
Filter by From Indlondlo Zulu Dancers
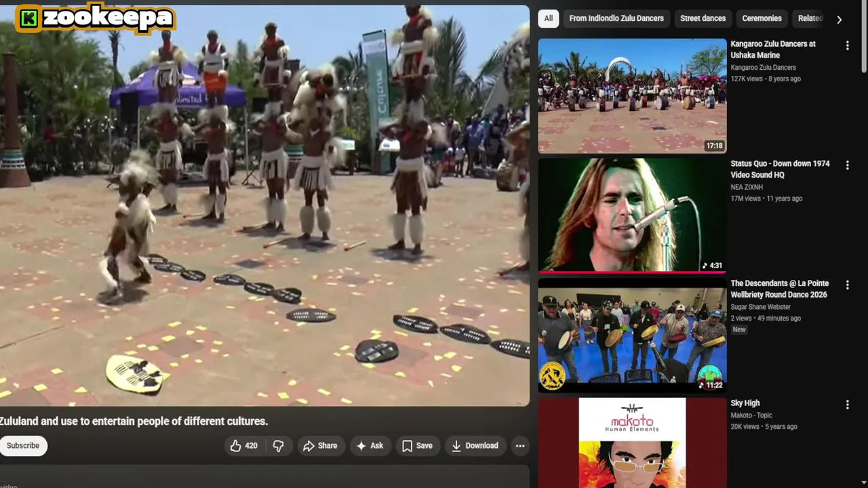tap(616, 18)
